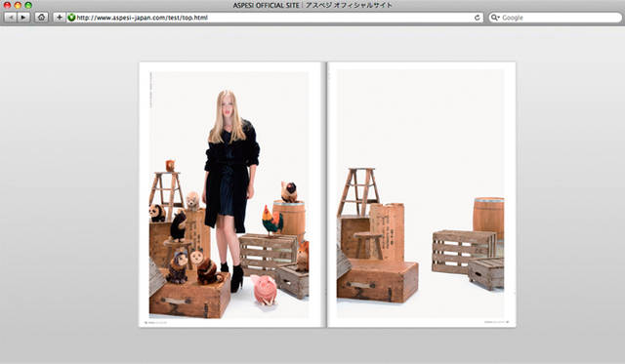
Task: Click the pink pig toy on left page
Action: (264, 289)
